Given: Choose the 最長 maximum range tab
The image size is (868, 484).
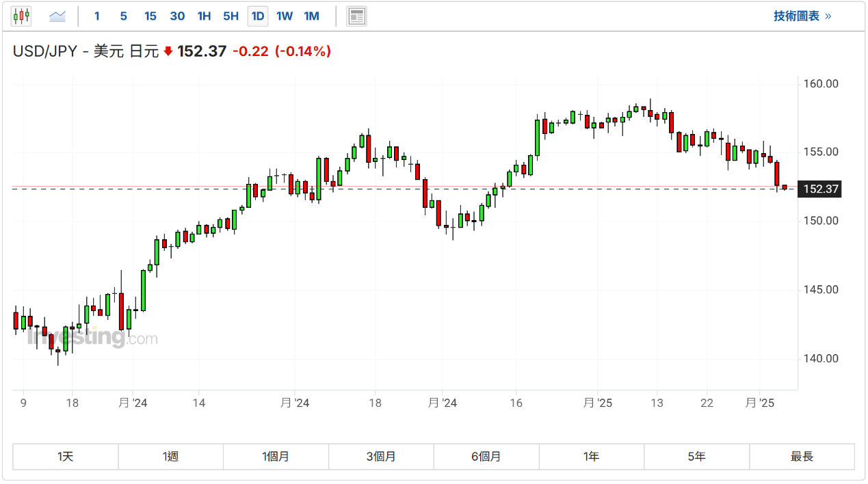Looking at the screenshot, I should (802, 457).
